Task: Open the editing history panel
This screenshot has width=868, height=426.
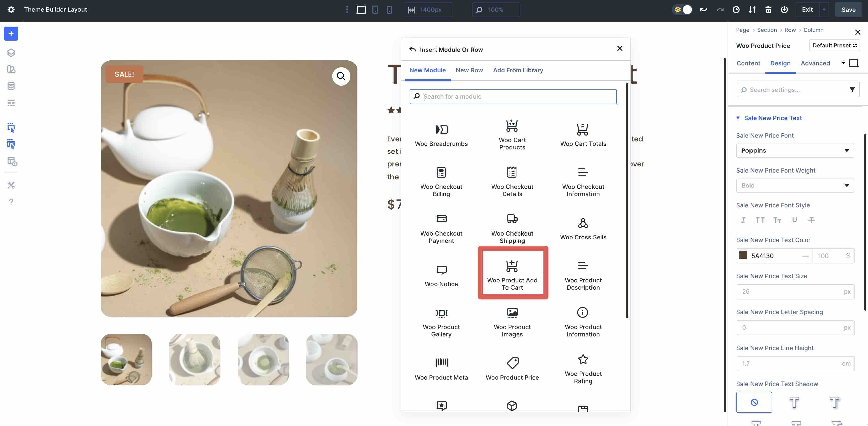Action: pyautogui.click(x=736, y=9)
